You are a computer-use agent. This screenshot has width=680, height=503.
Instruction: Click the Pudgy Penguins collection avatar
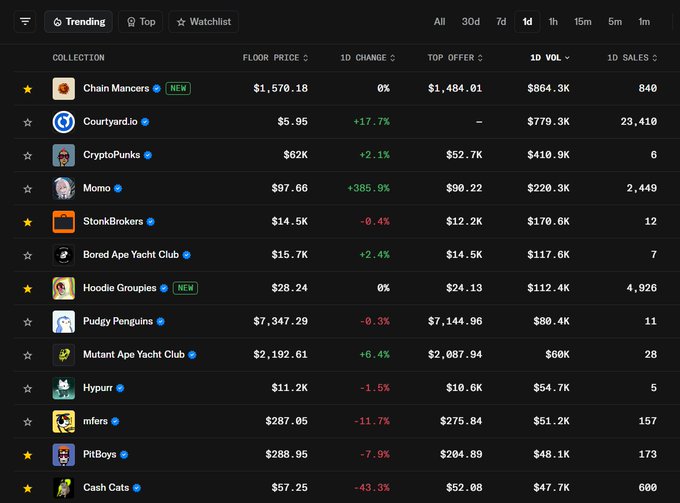click(64, 321)
